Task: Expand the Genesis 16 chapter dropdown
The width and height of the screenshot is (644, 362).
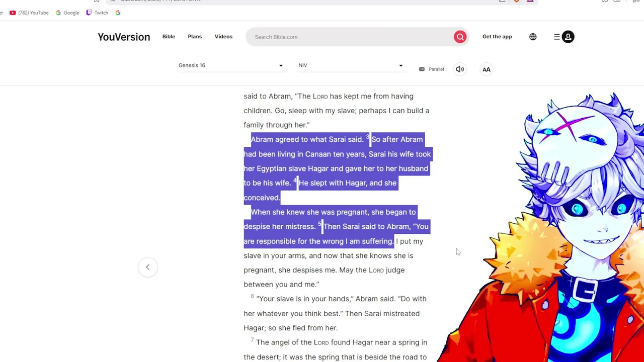Action: coord(231,65)
